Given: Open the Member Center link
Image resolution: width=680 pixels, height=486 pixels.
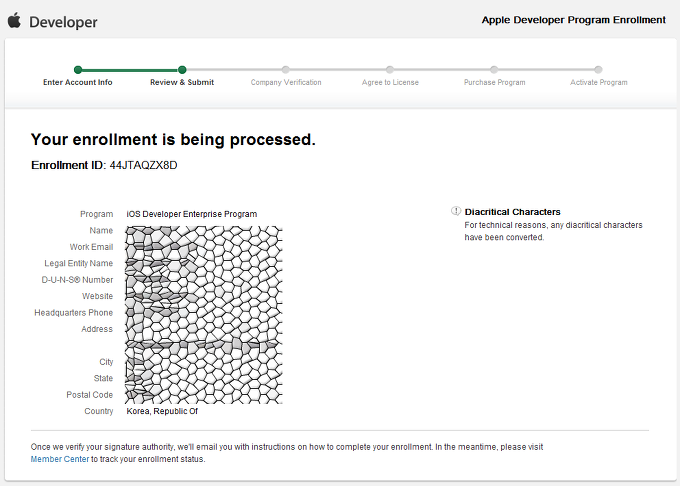Looking at the screenshot, I should pyautogui.click(x=59, y=459).
